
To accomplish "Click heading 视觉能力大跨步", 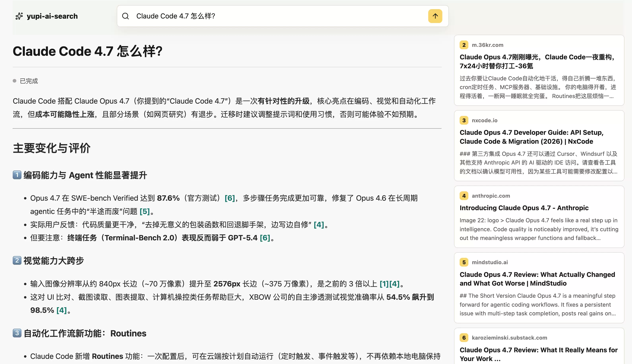I will (54, 261).
